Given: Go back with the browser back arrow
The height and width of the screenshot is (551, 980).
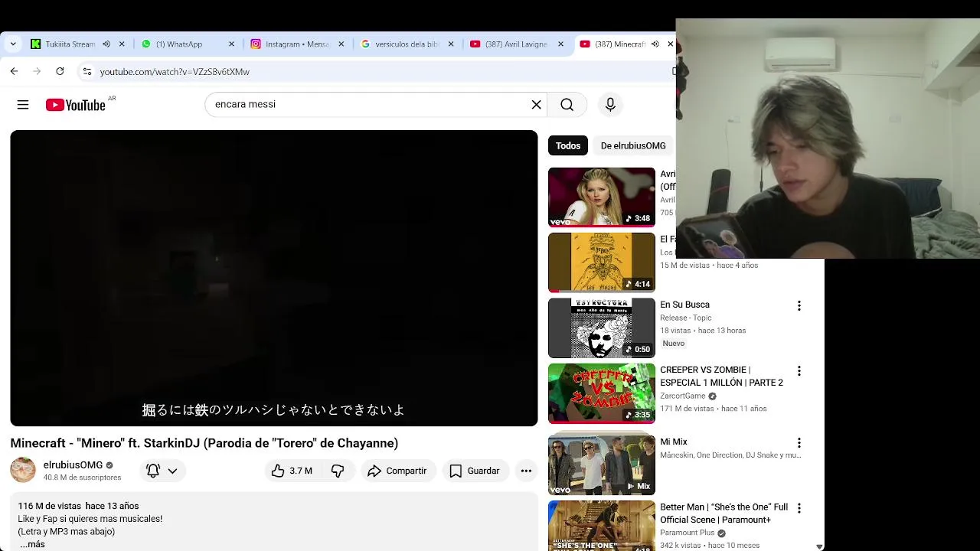Looking at the screenshot, I should point(14,71).
